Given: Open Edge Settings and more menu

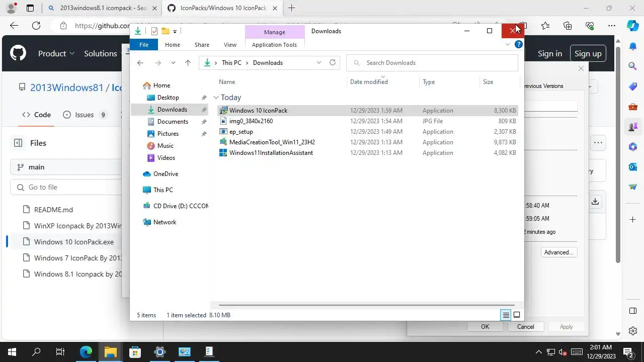Looking at the screenshot, I should 612,26.
